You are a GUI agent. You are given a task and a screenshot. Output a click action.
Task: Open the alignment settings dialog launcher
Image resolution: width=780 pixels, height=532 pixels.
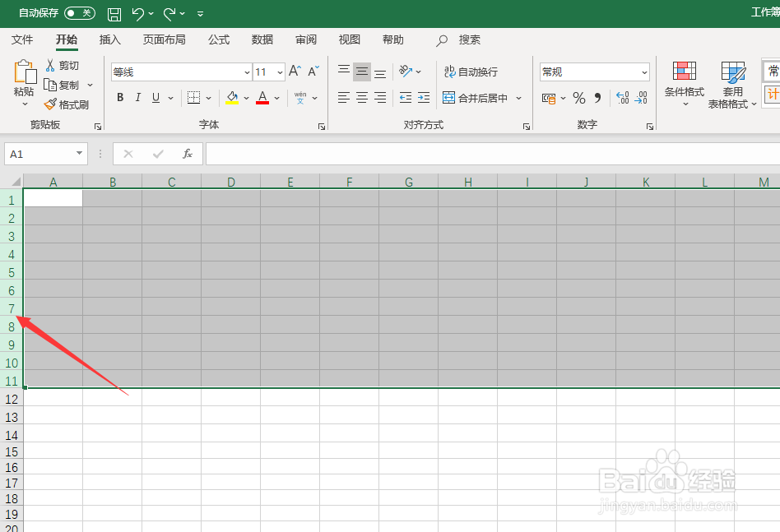527,127
